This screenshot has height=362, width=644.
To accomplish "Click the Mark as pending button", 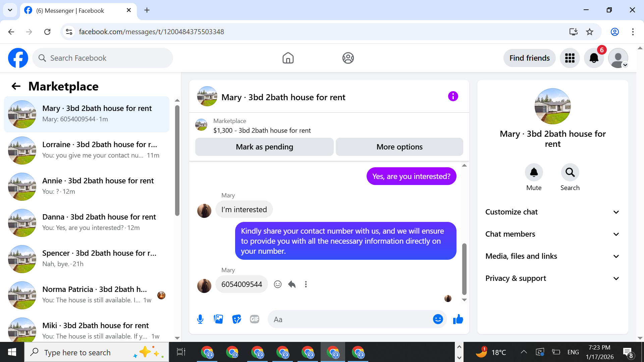I will coord(264,147).
